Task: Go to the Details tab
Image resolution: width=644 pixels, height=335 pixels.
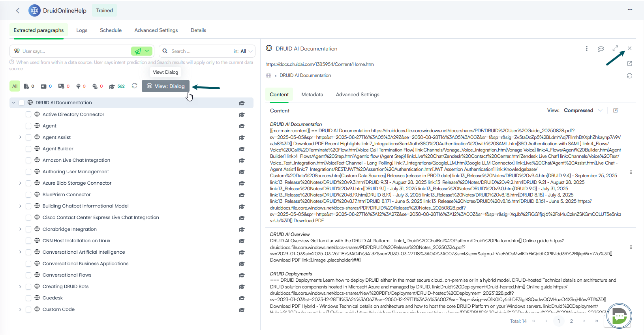Action: (198, 30)
